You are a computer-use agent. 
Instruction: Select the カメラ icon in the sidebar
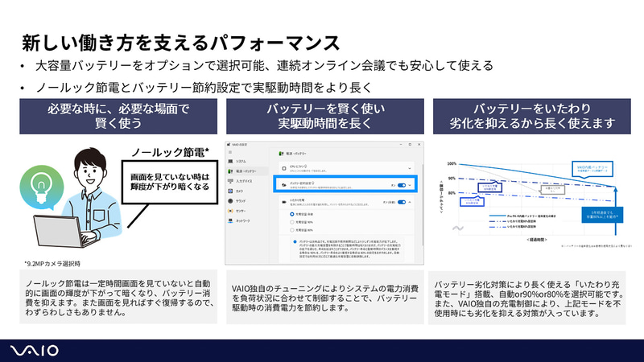pos(230,191)
